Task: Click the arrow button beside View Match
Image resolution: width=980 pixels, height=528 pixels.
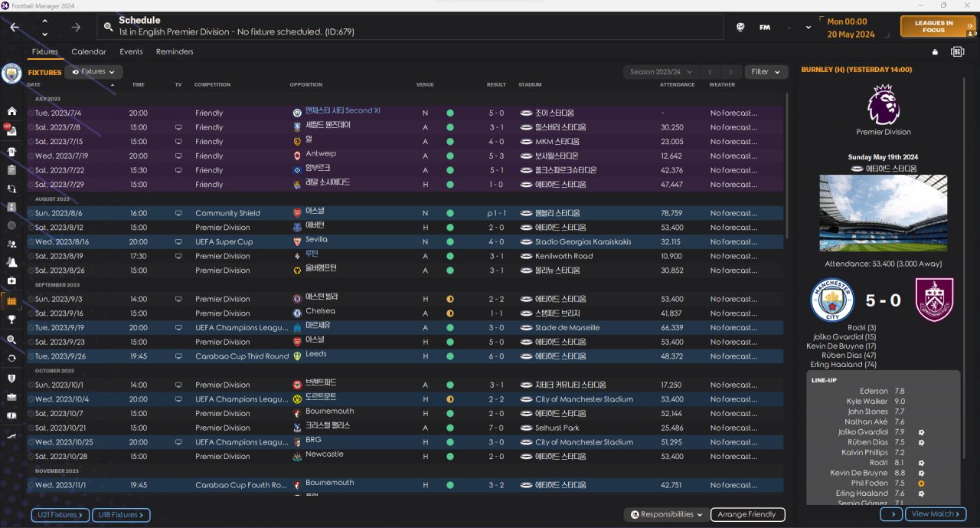Action: (891, 514)
